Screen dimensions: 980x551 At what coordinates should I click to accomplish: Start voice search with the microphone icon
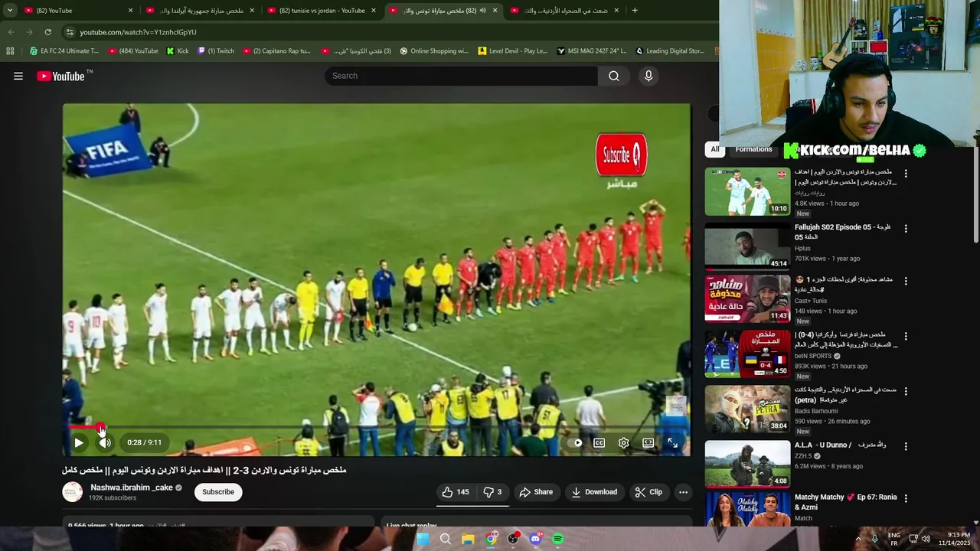[648, 76]
